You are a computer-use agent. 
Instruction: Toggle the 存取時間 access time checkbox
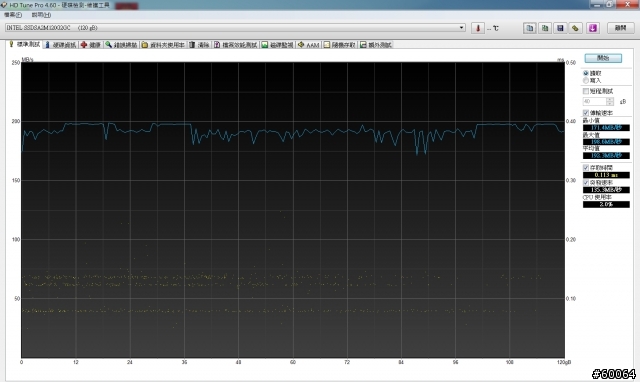(x=586, y=168)
